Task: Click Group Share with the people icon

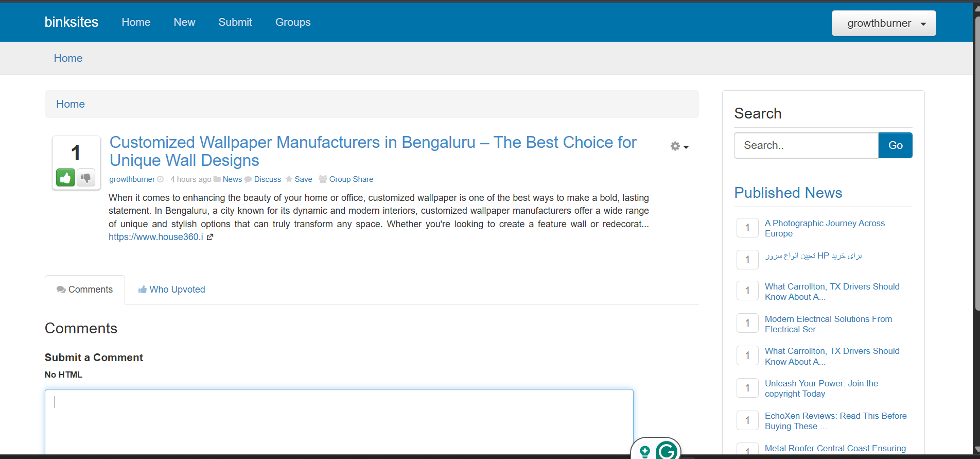Action: 346,179
